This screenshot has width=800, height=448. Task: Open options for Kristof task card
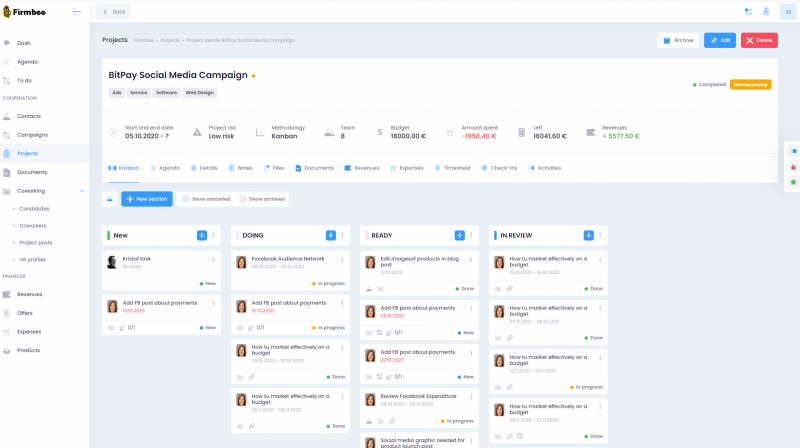point(213,260)
